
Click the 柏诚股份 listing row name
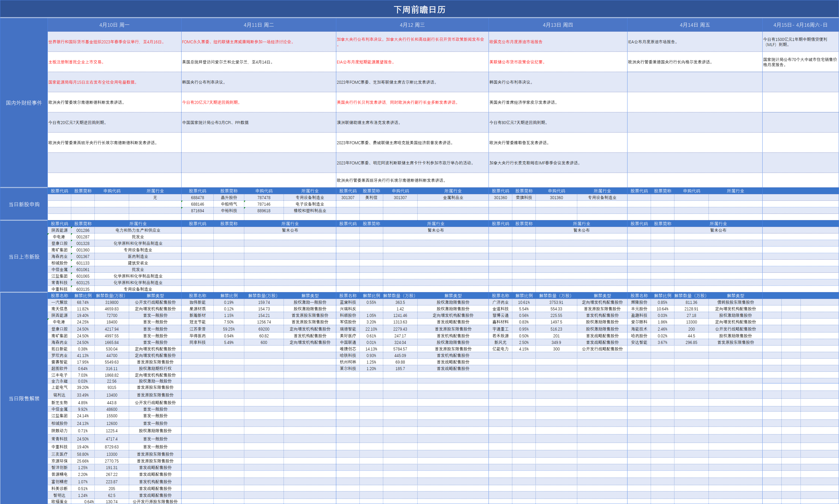pos(59,263)
